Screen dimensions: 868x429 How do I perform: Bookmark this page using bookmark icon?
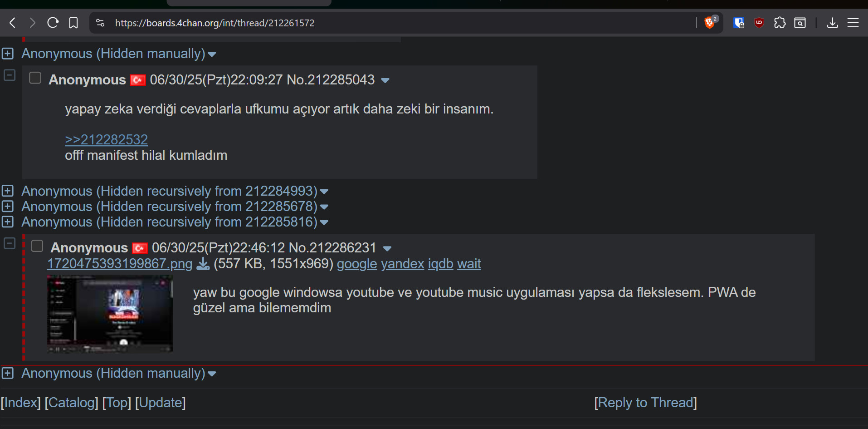[x=73, y=23]
